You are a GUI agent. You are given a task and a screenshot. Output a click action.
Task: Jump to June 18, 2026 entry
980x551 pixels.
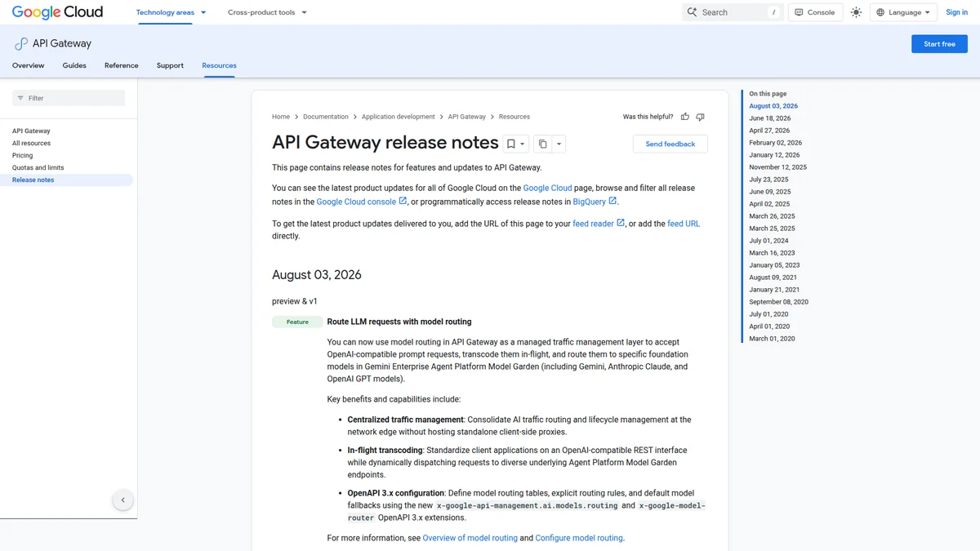pyautogui.click(x=770, y=118)
